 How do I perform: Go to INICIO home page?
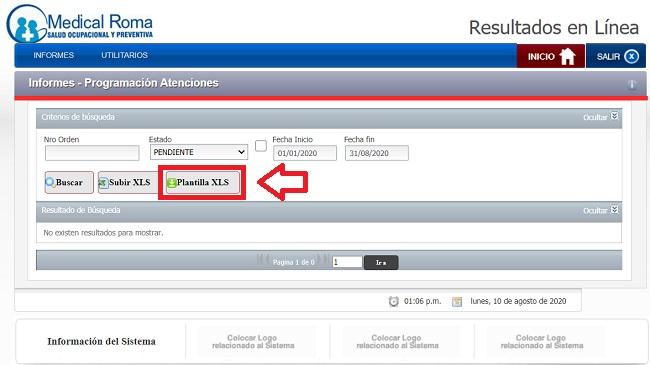551,56
